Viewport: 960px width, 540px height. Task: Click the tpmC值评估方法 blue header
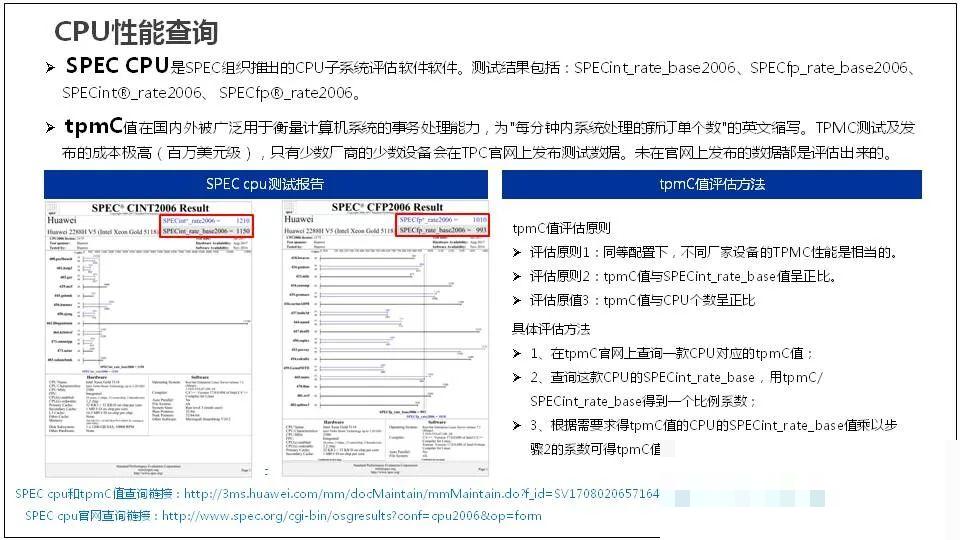click(x=711, y=184)
